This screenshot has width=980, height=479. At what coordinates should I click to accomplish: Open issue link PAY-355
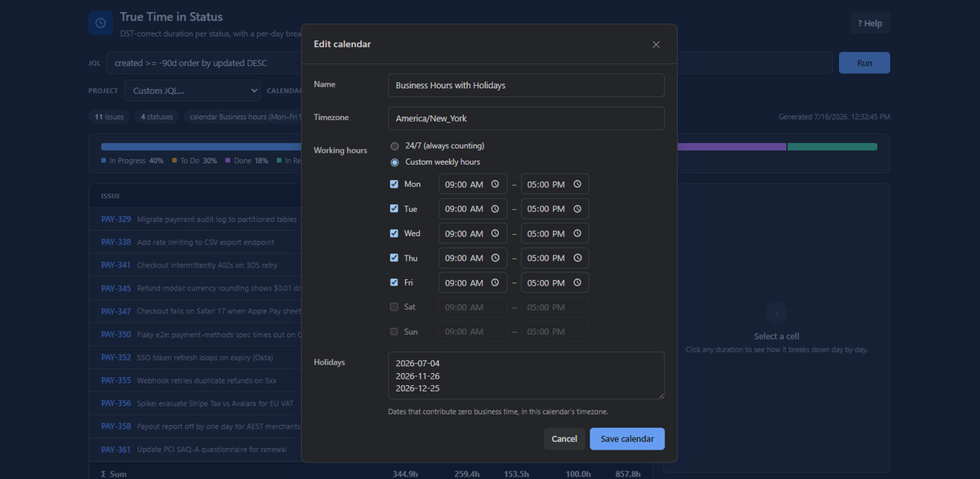pos(116,380)
